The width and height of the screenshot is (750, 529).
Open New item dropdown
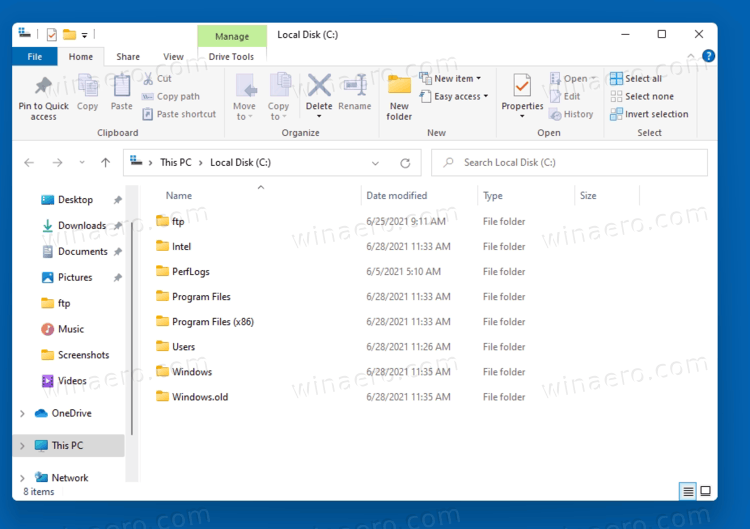(x=450, y=78)
